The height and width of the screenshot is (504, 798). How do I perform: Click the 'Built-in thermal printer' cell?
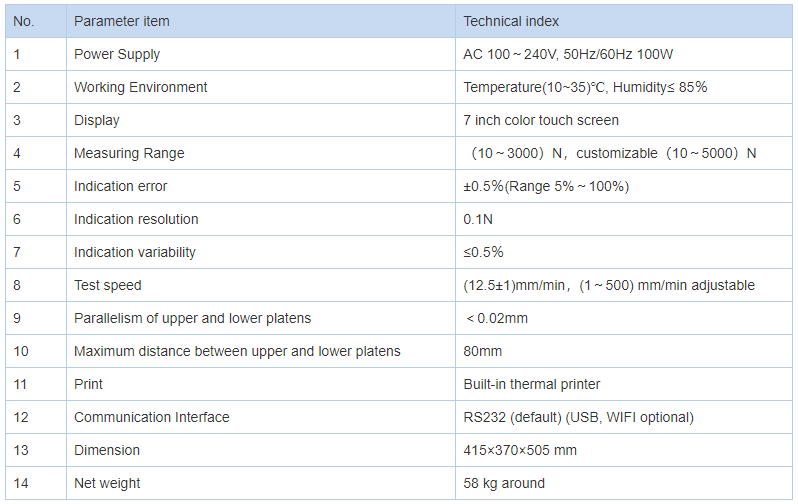[623, 384]
